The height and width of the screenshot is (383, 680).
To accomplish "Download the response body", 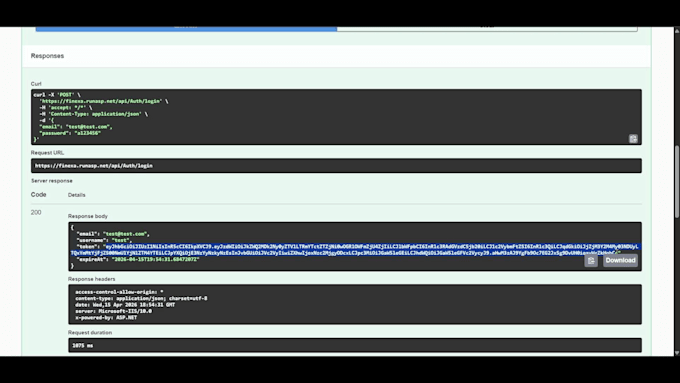I will click(x=620, y=260).
